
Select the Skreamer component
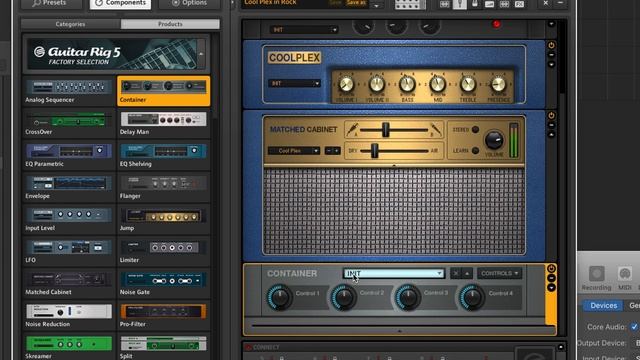69,347
